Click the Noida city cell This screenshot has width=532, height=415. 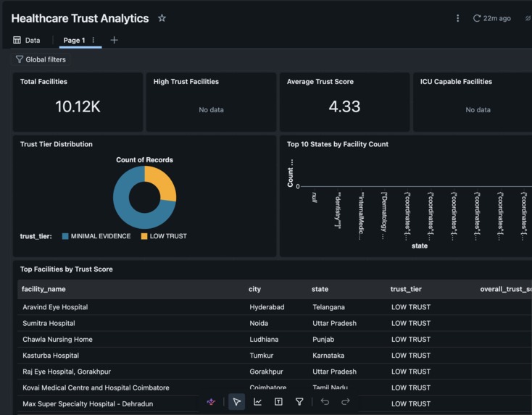click(259, 323)
